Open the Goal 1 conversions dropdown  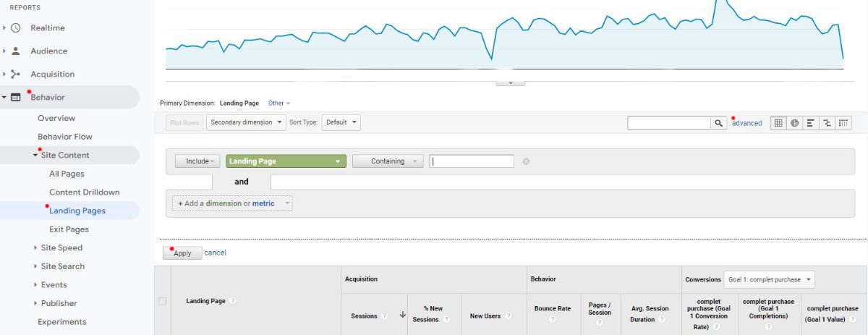tap(769, 279)
